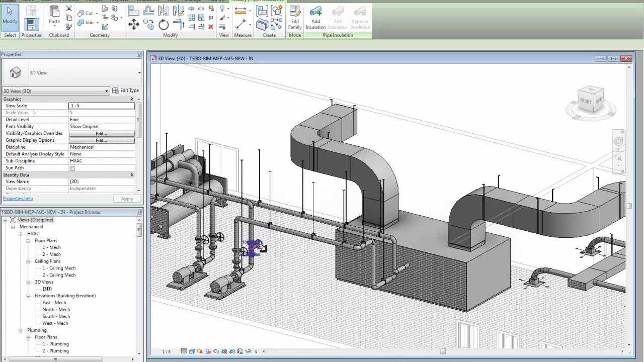Select Trim/Extend to Corner tool

pyautogui.click(x=179, y=24)
